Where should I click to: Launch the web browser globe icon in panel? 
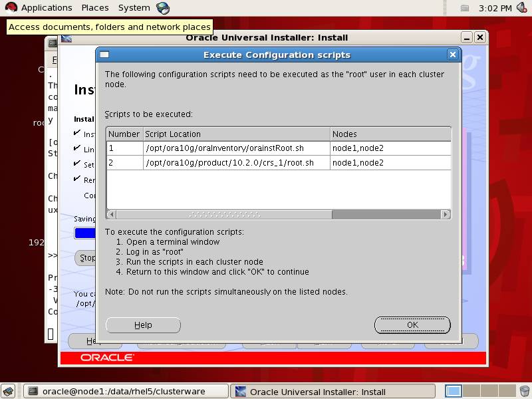pyautogui.click(x=163, y=8)
